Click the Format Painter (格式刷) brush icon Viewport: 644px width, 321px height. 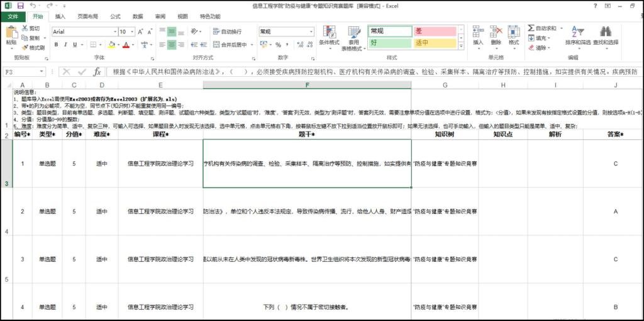25,47
